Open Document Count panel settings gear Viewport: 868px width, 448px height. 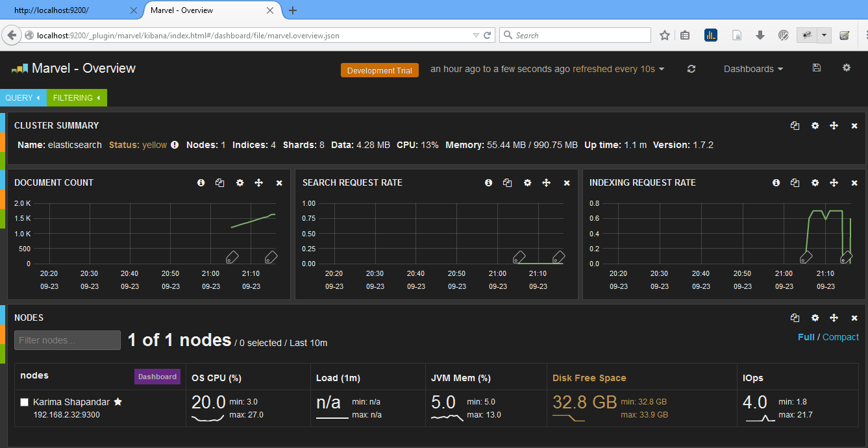point(240,183)
